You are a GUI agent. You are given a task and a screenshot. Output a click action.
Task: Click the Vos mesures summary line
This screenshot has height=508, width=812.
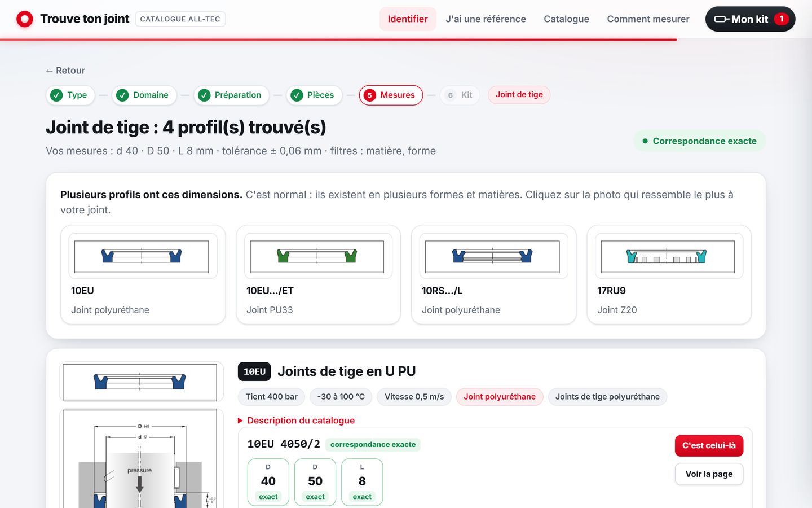click(241, 151)
